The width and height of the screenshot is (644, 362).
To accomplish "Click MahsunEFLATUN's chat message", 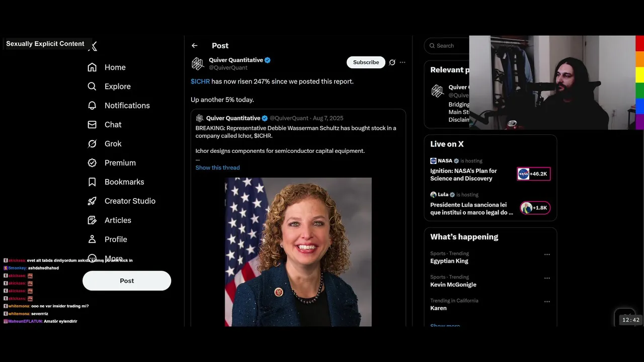I will (40, 321).
